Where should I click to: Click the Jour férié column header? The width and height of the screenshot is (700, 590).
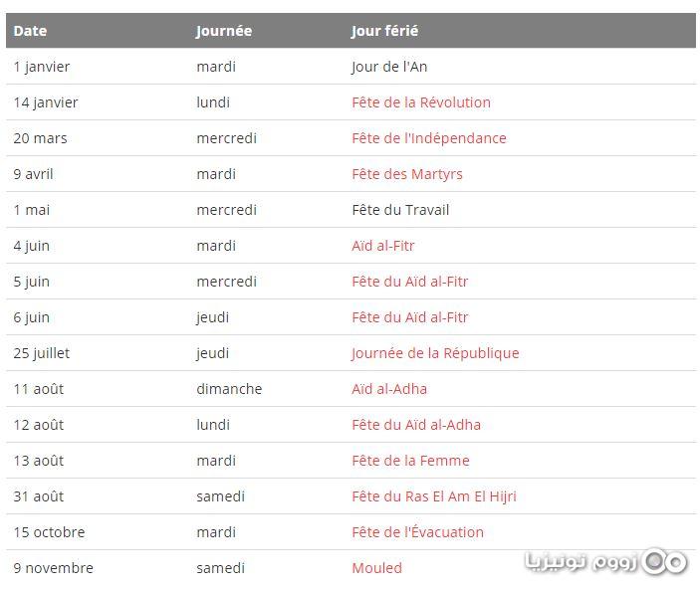[384, 31]
